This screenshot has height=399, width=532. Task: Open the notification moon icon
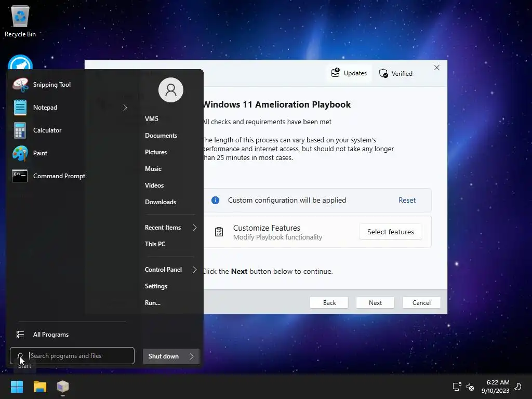(x=518, y=387)
